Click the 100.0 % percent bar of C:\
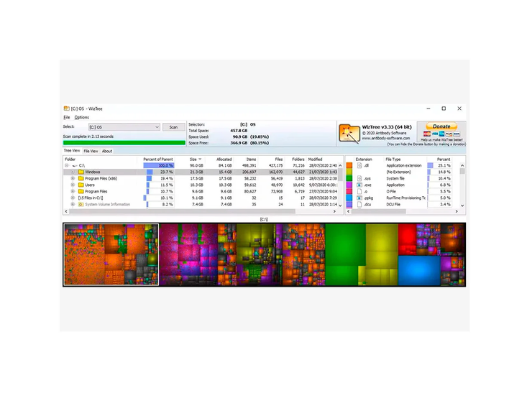Image resolution: width=532 pixels, height=393 pixels. point(159,165)
